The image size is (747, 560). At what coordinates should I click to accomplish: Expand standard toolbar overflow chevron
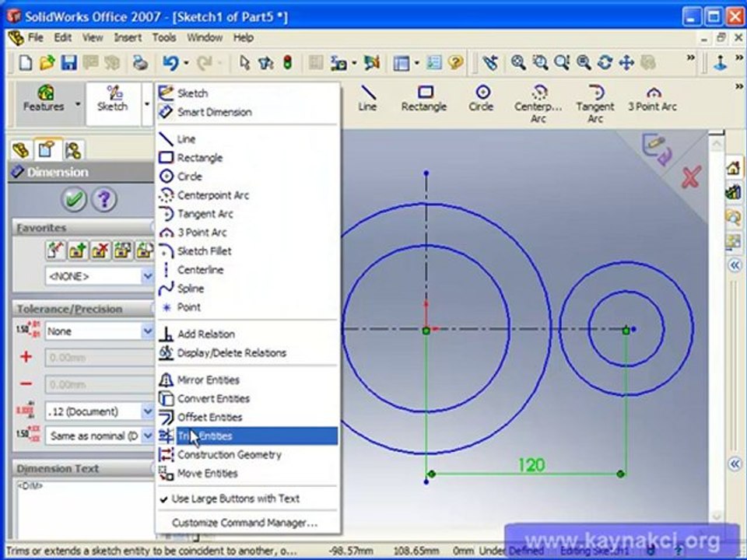(x=690, y=58)
